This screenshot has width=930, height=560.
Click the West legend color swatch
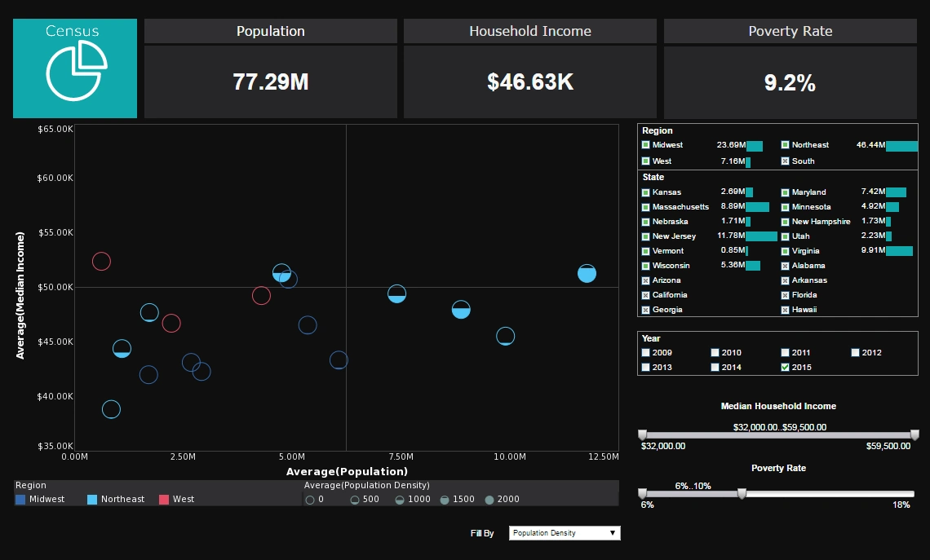[x=164, y=499]
